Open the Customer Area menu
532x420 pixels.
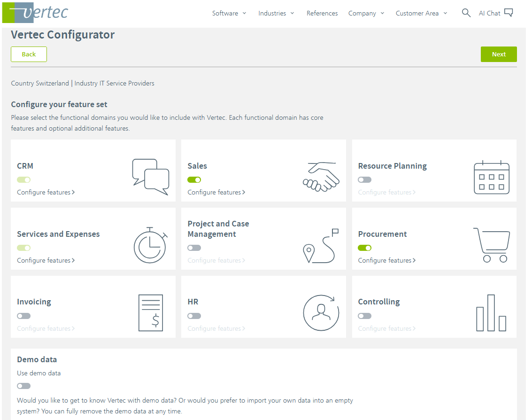point(421,13)
